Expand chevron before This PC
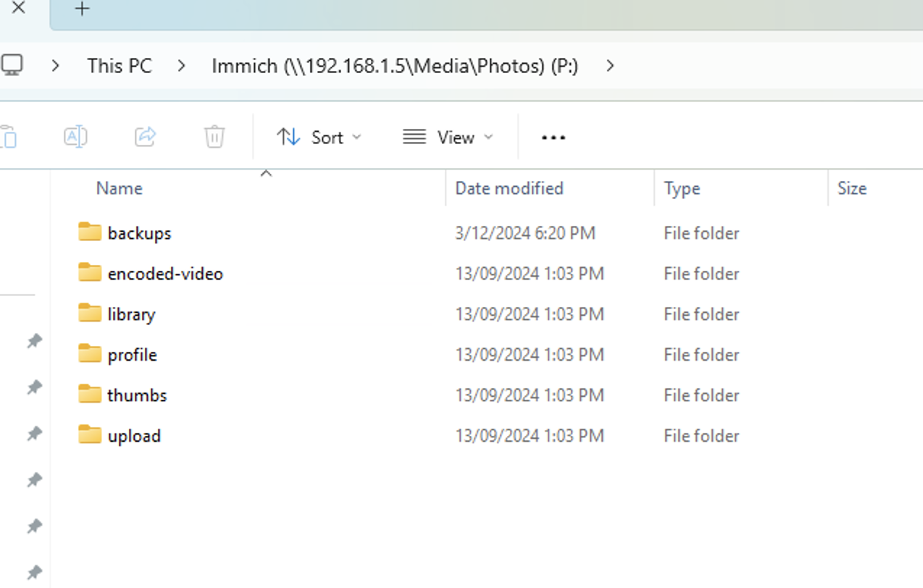The height and width of the screenshot is (588, 923). (x=56, y=66)
